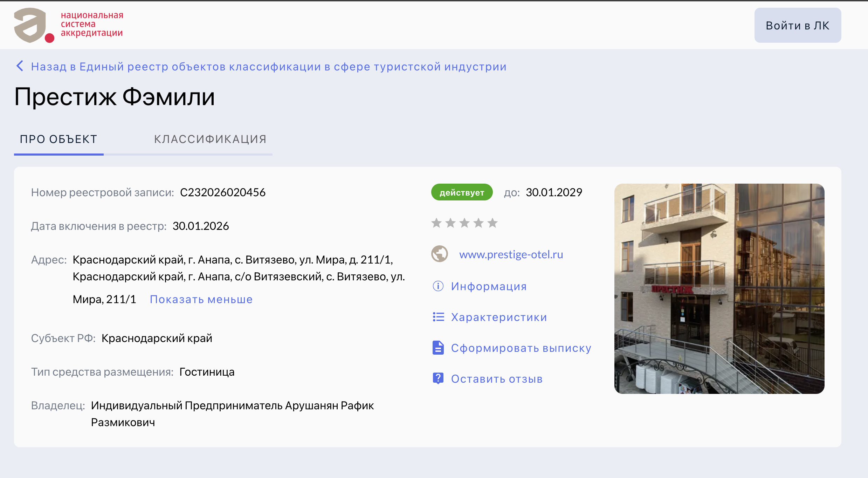Open the Характеристики link
868x478 pixels.
point(499,317)
